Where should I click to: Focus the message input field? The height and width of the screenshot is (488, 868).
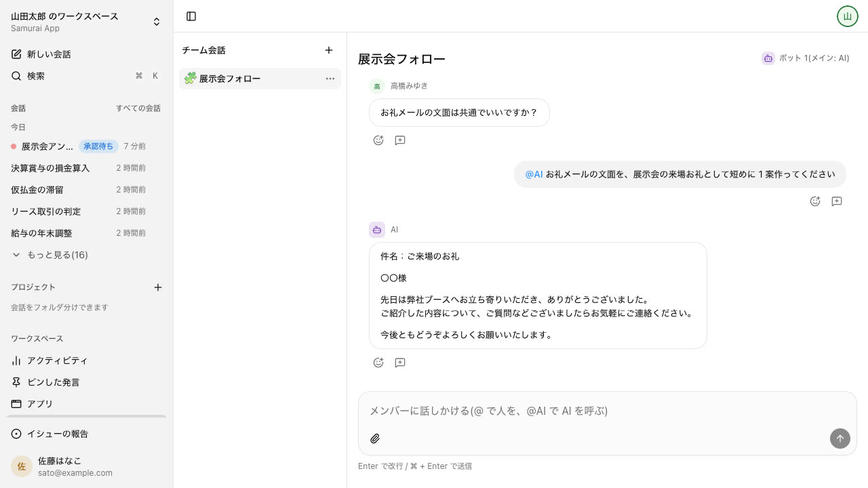click(x=607, y=411)
